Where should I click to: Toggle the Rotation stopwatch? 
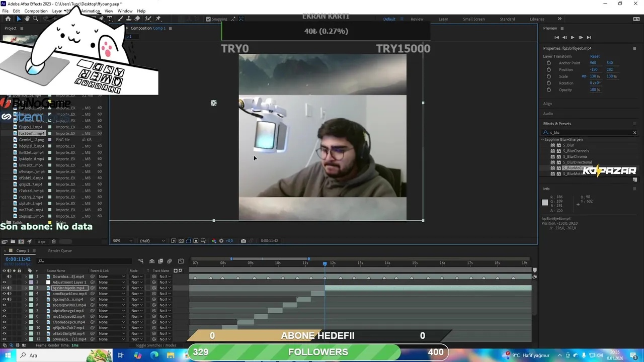point(549,83)
